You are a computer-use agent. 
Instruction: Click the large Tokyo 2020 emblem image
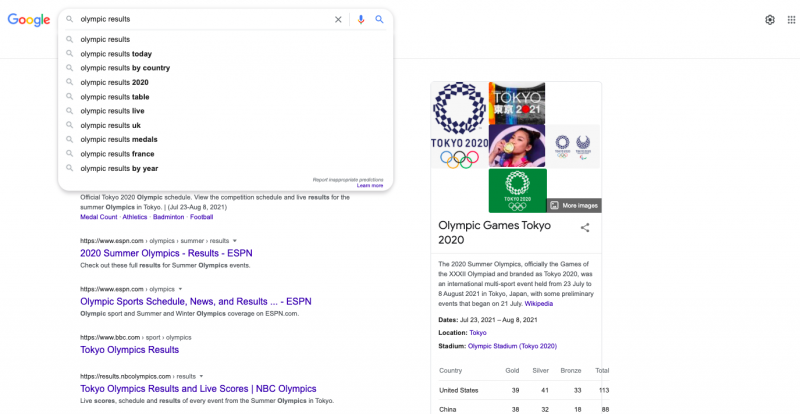[x=460, y=125]
